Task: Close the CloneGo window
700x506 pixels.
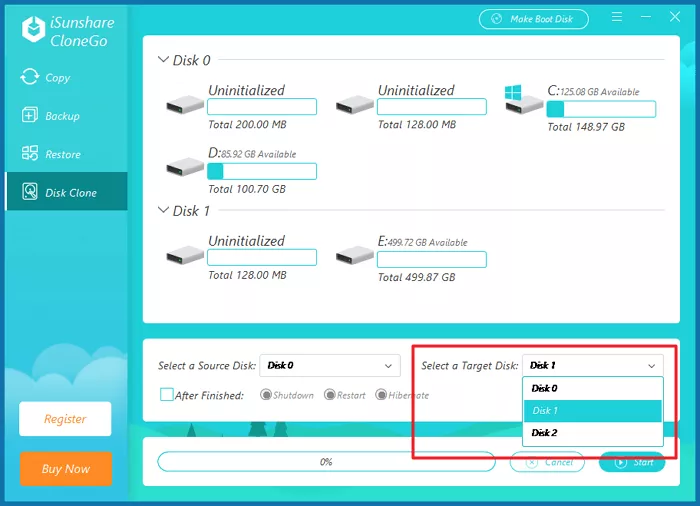Action: click(x=675, y=17)
